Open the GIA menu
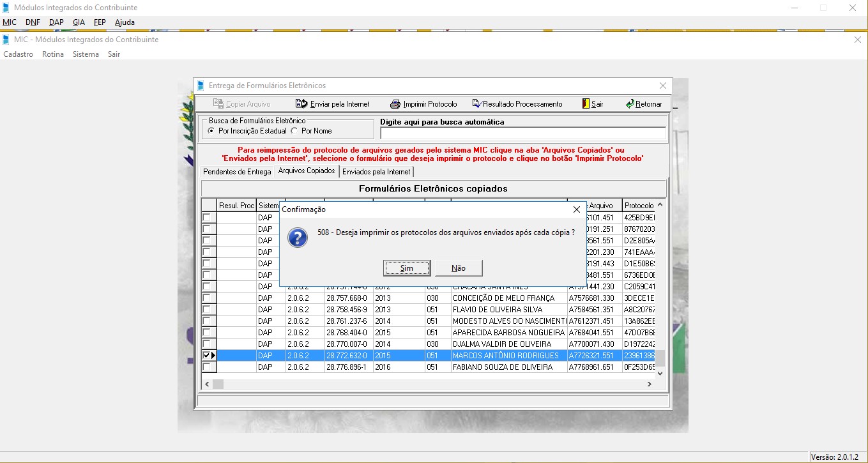Screen dimensions: 868x463 79,22
